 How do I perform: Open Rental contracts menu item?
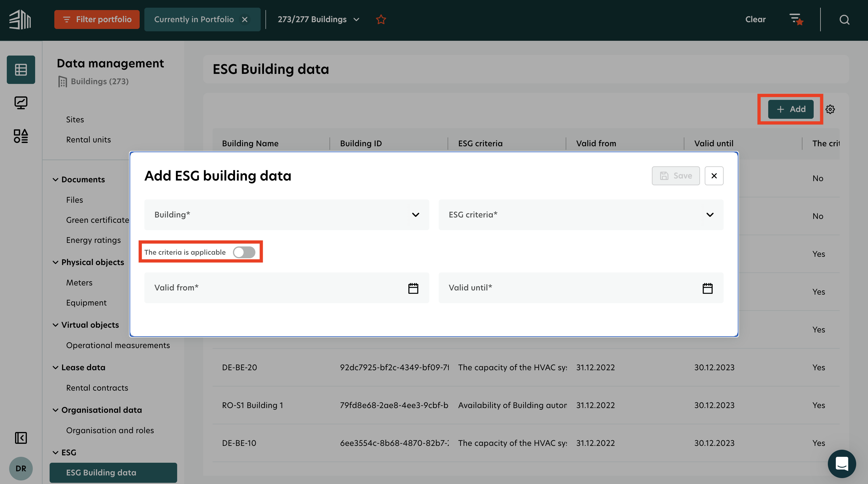pyautogui.click(x=97, y=388)
